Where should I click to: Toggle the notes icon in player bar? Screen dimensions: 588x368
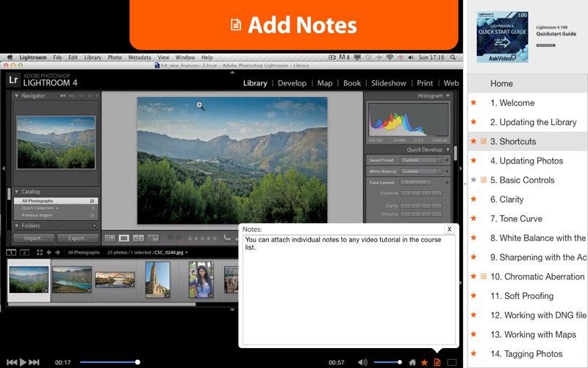[437, 362]
